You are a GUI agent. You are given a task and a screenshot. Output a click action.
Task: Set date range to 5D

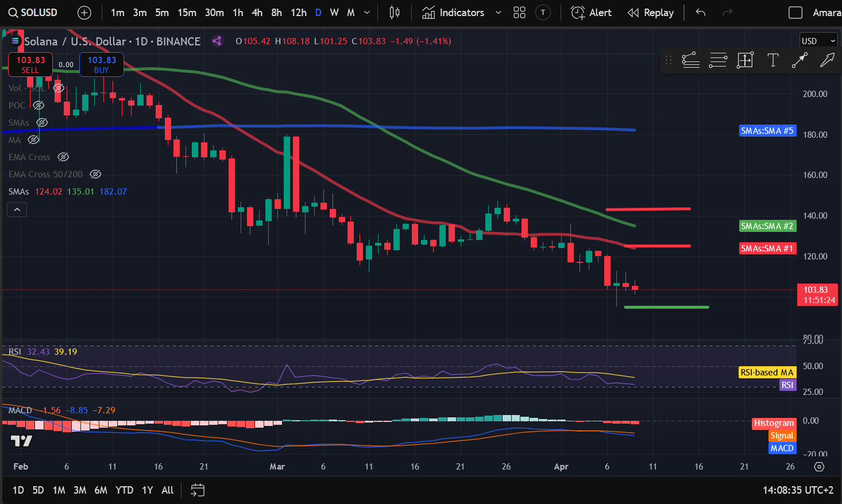tap(38, 490)
